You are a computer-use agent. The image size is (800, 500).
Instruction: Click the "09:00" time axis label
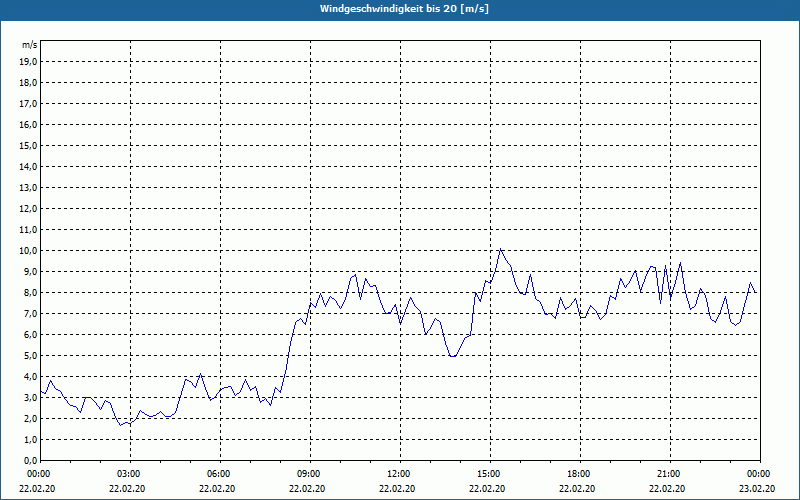[310, 474]
